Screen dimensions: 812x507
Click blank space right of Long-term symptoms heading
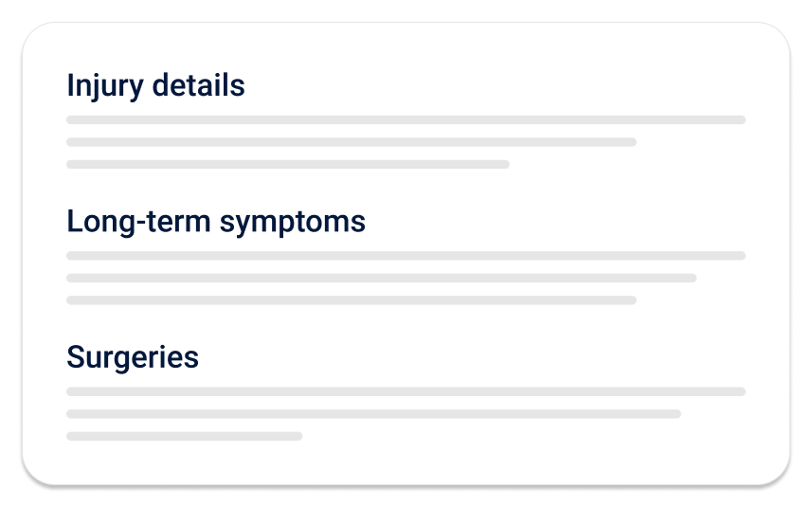(559, 223)
